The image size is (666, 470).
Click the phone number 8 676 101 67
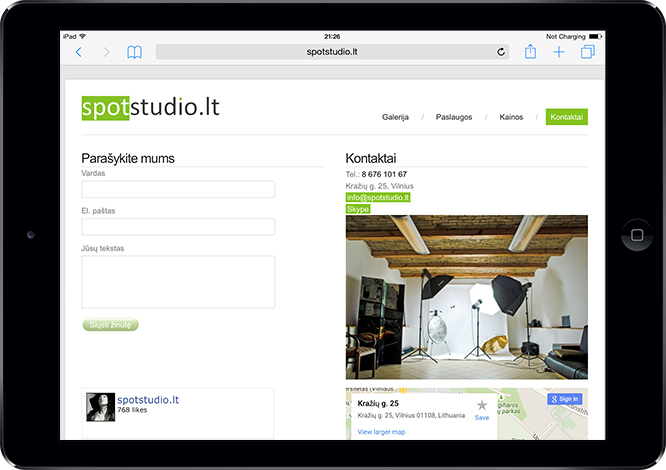384,174
